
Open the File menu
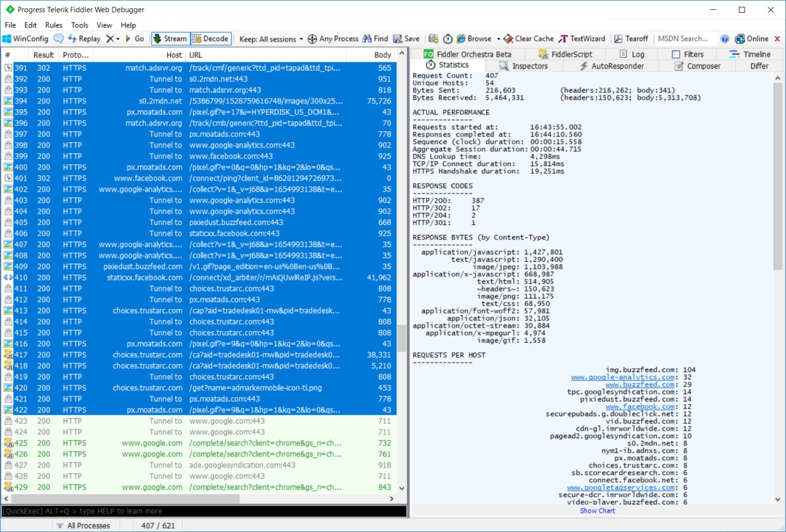click(10, 25)
